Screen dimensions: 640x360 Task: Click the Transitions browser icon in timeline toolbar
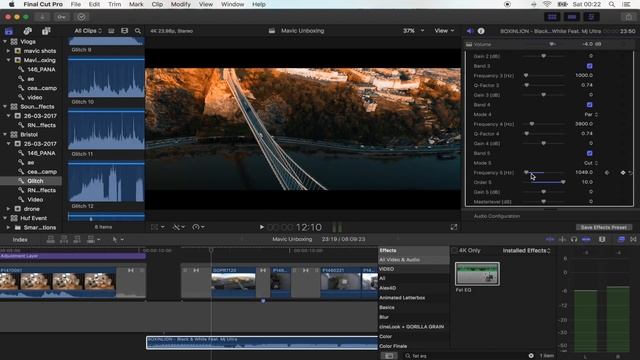click(x=633, y=240)
